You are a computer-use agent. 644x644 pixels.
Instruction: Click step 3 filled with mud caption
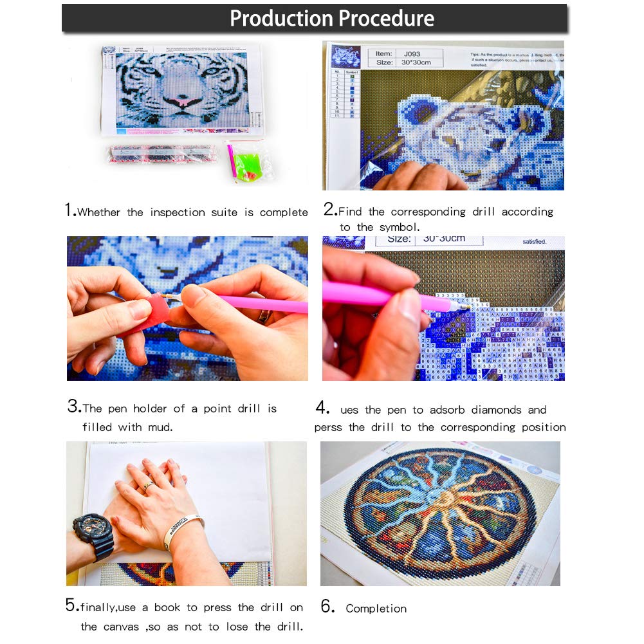172,416
